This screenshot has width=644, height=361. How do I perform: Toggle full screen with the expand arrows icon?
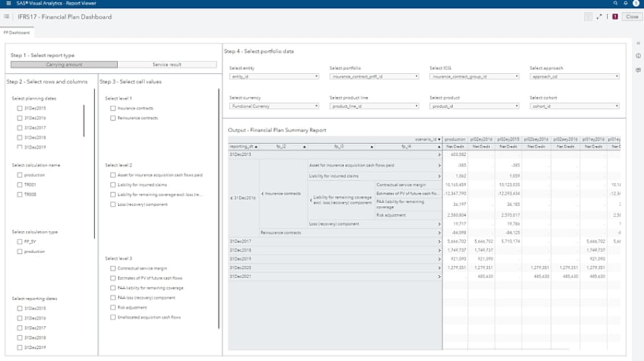click(x=599, y=17)
